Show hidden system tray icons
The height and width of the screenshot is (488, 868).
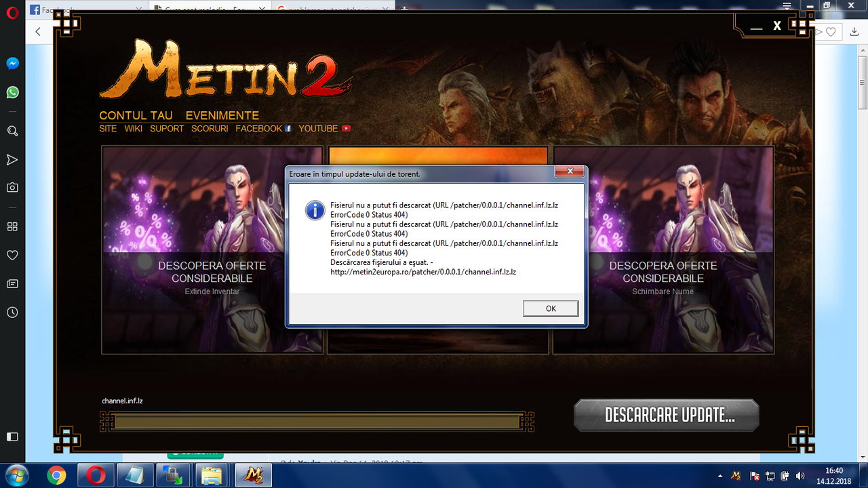pos(720,476)
